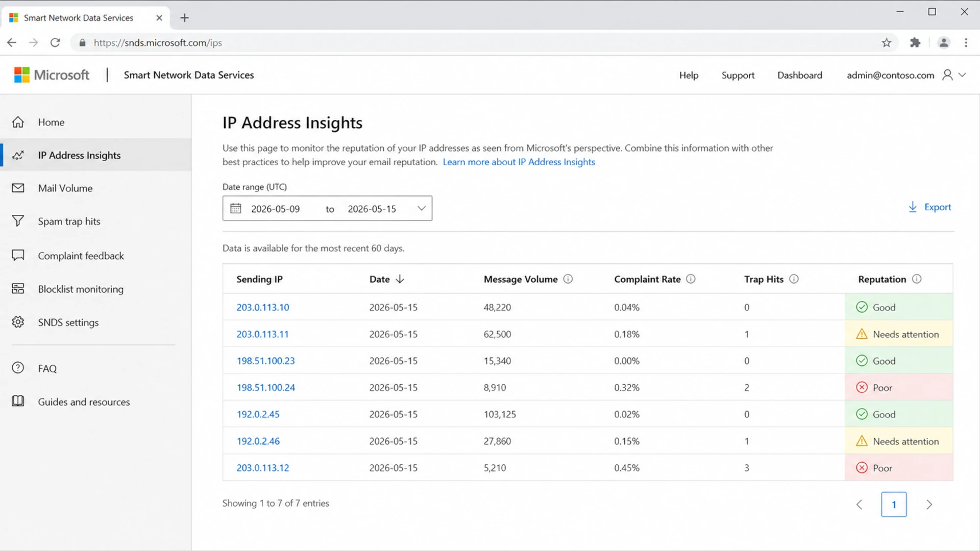Open the Support menu item

click(738, 75)
